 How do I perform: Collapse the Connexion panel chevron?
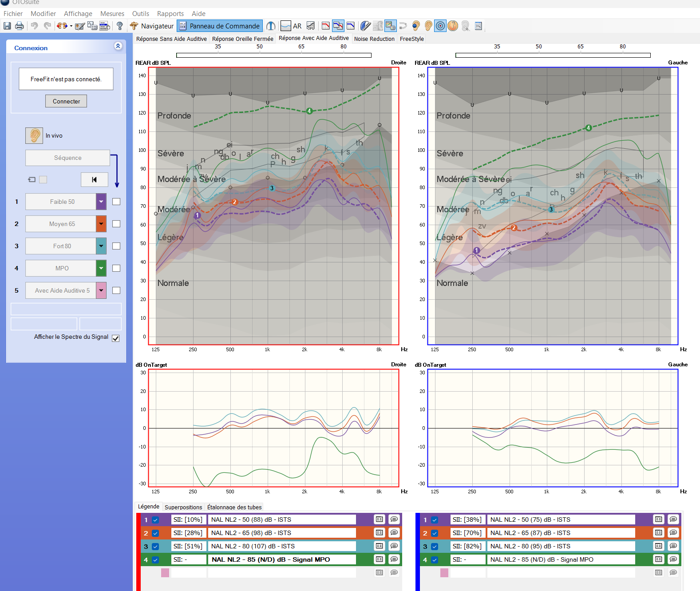[x=118, y=46]
